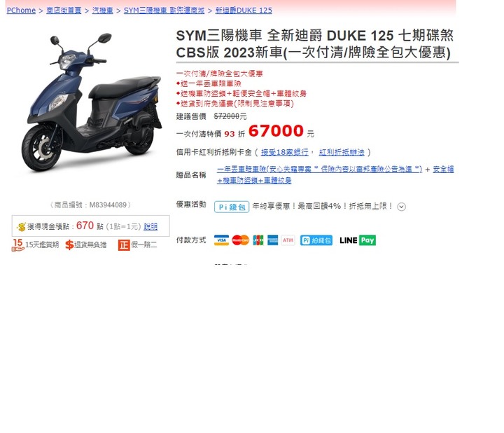This screenshot has width=504, height=433.
Task: Open the 接受18家銀行 link
Action: click(284, 152)
